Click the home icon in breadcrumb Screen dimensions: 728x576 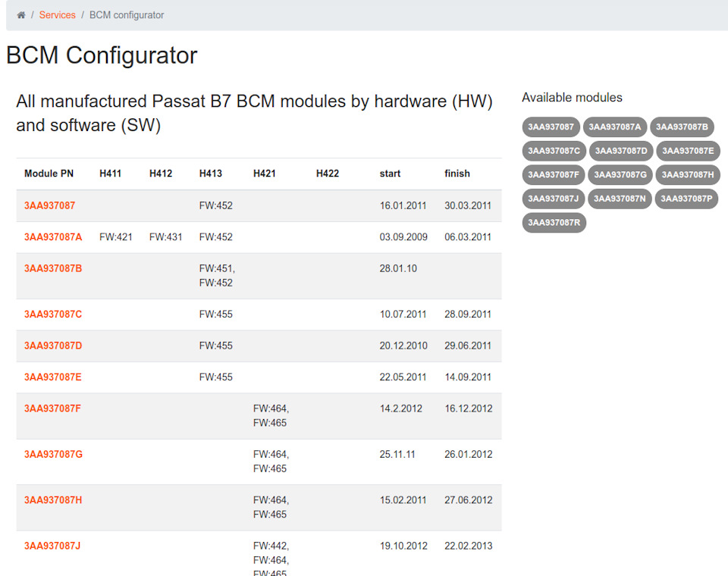[x=21, y=15]
